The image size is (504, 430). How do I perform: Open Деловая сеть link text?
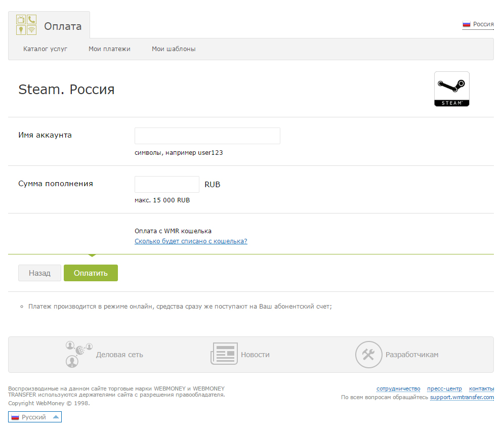click(x=119, y=355)
